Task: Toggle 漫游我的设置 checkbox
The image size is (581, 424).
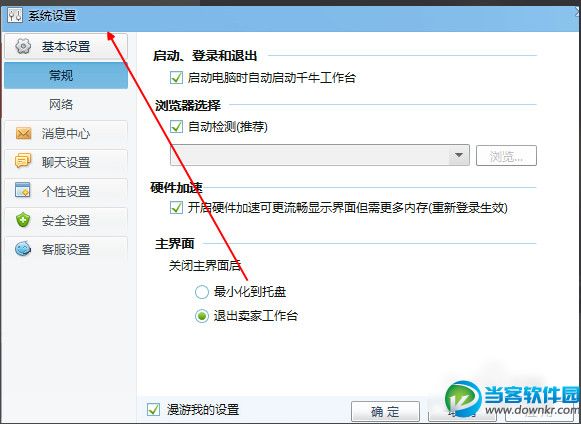Action: (153, 410)
